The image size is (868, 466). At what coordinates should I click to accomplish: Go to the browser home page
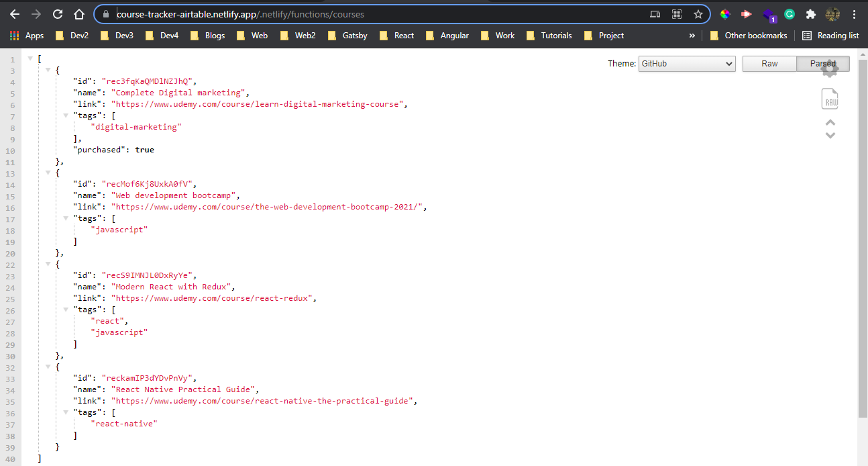coord(79,14)
